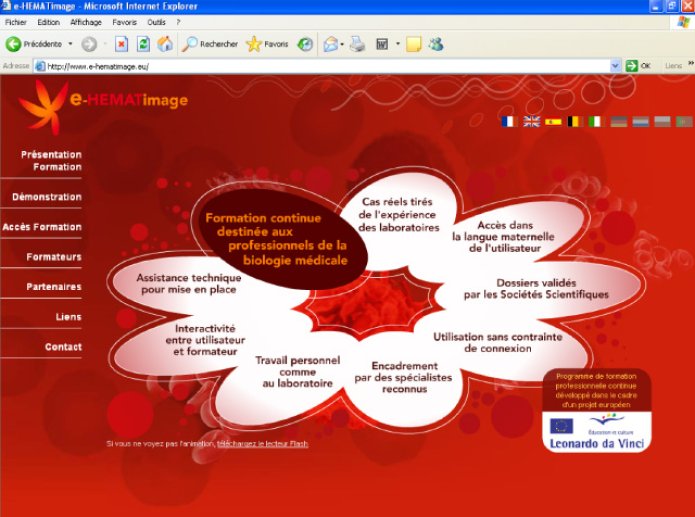Switch language with the Belgian flag
Viewport: 695px width, 517px height.
click(x=575, y=121)
